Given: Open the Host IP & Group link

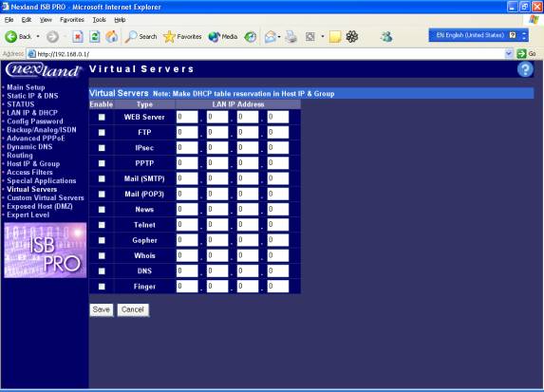Looking at the screenshot, I should click(x=33, y=164).
